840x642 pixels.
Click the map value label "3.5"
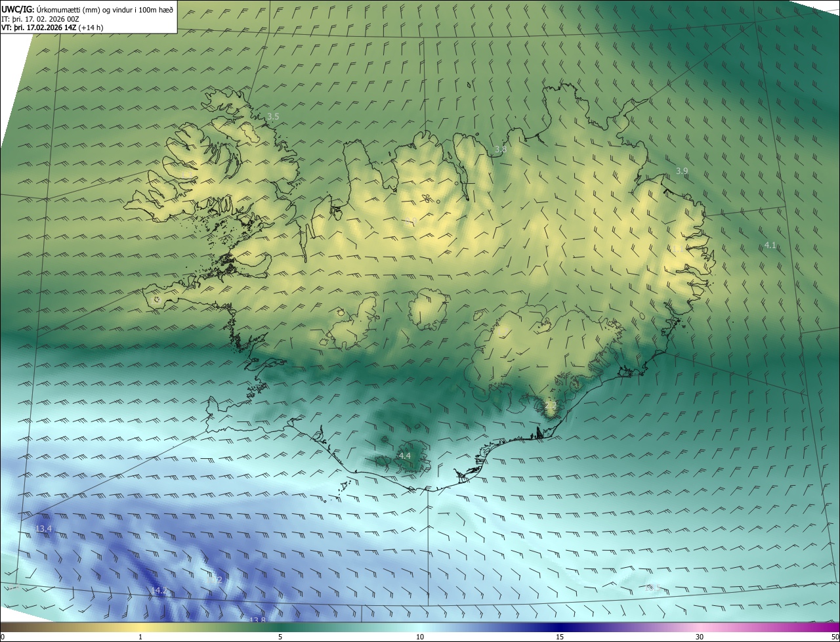pyautogui.click(x=273, y=116)
